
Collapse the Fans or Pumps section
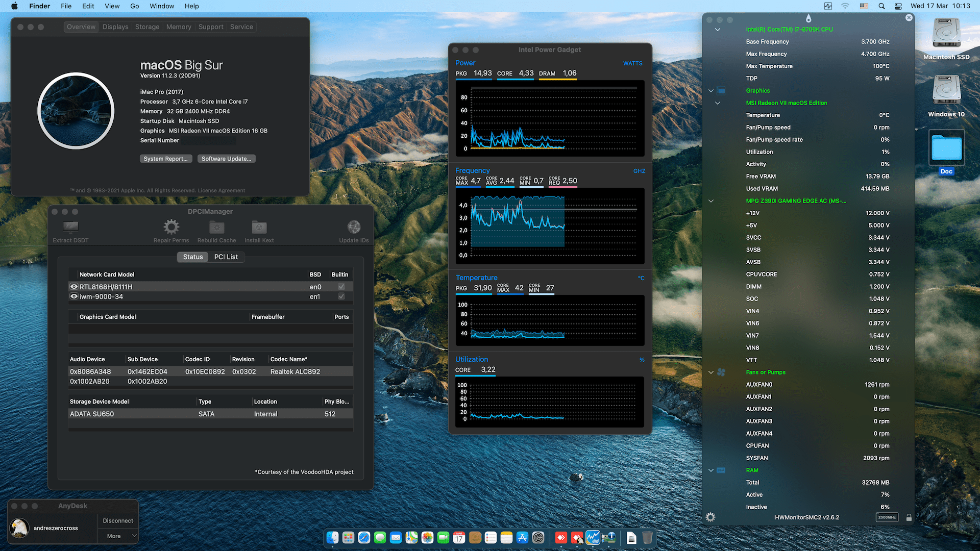[711, 372]
